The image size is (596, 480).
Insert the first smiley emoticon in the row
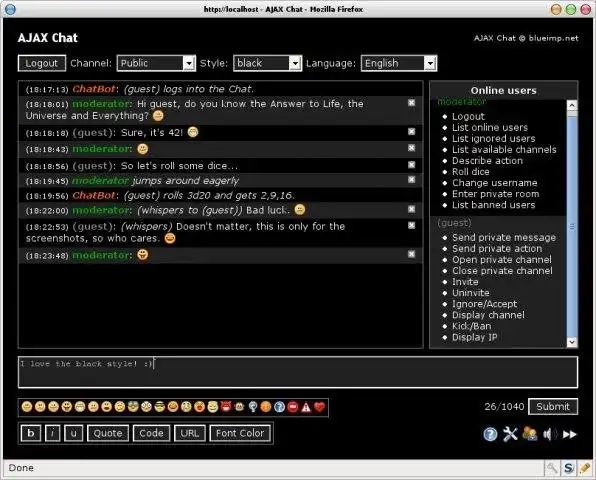[x=27, y=407]
